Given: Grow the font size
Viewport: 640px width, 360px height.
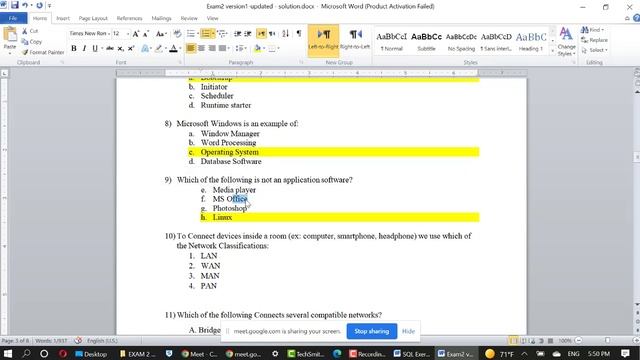Looking at the screenshot, I should [x=136, y=34].
